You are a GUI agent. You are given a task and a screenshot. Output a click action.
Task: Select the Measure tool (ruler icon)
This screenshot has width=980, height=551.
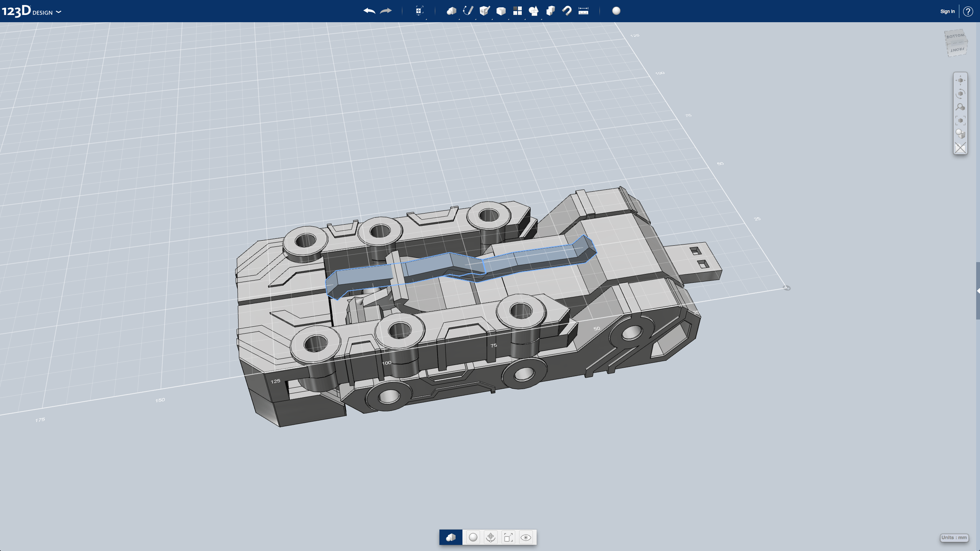pyautogui.click(x=584, y=11)
